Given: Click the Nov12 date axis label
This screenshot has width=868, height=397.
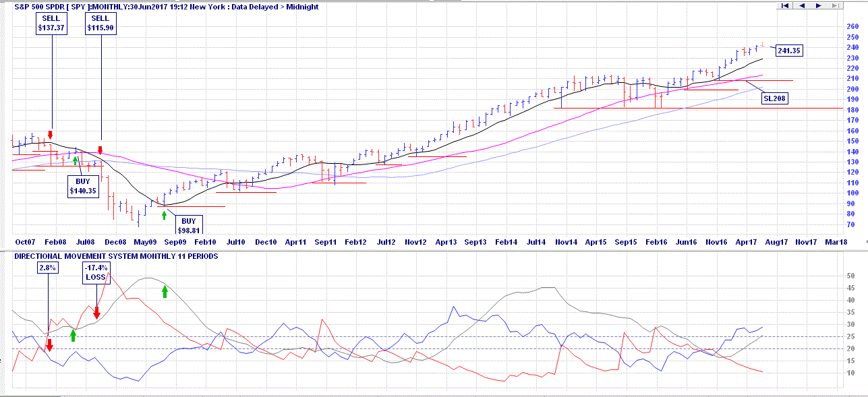Looking at the screenshot, I should 415,241.
